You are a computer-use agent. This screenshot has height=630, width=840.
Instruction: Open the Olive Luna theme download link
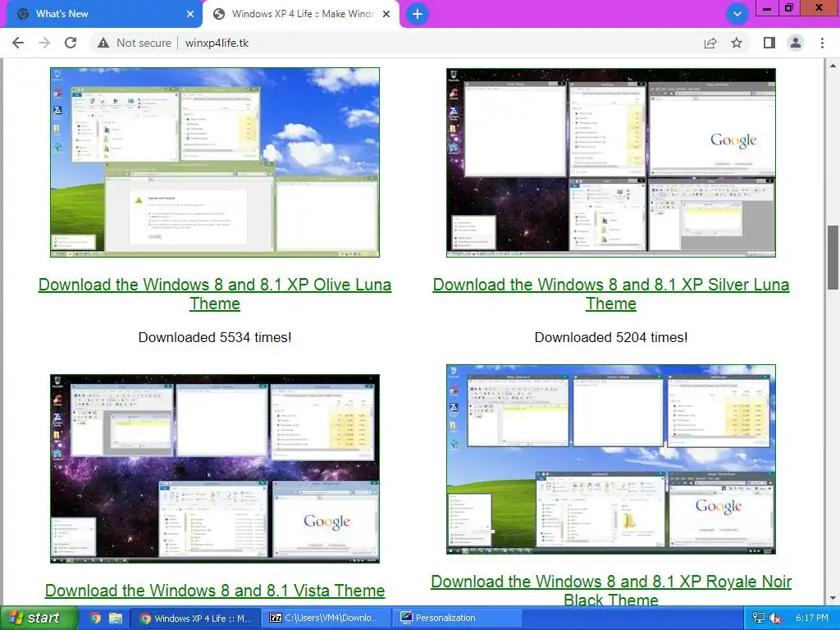215,294
